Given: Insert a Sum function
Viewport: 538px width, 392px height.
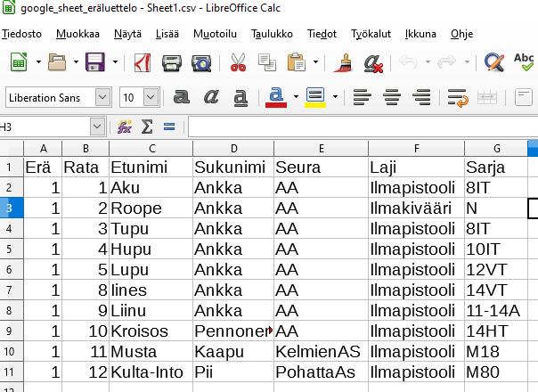Looking at the screenshot, I should pos(147,127).
